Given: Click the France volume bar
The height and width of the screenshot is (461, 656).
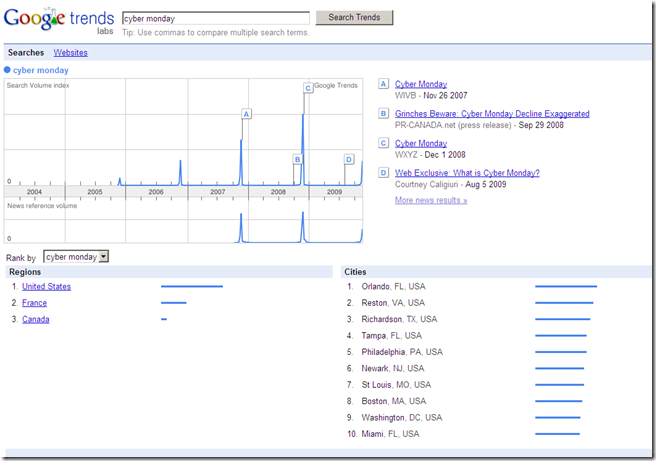Looking at the screenshot, I should point(174,303).
